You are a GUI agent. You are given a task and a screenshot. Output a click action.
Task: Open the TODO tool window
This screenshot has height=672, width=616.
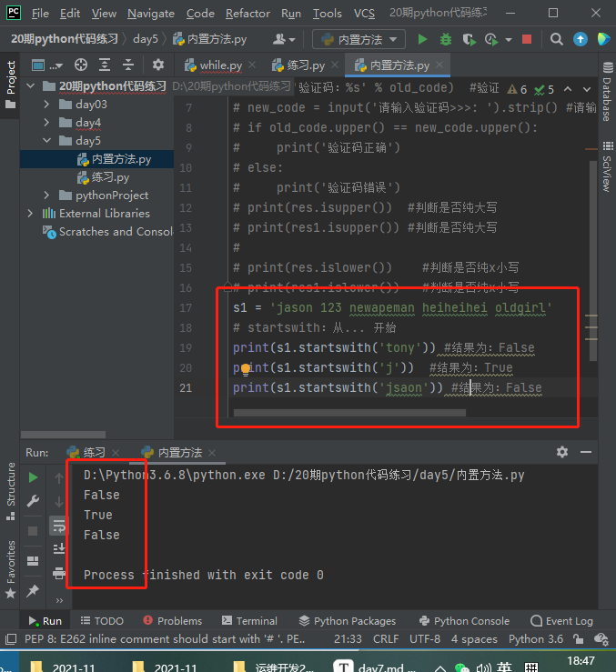(x=102, y=621)
